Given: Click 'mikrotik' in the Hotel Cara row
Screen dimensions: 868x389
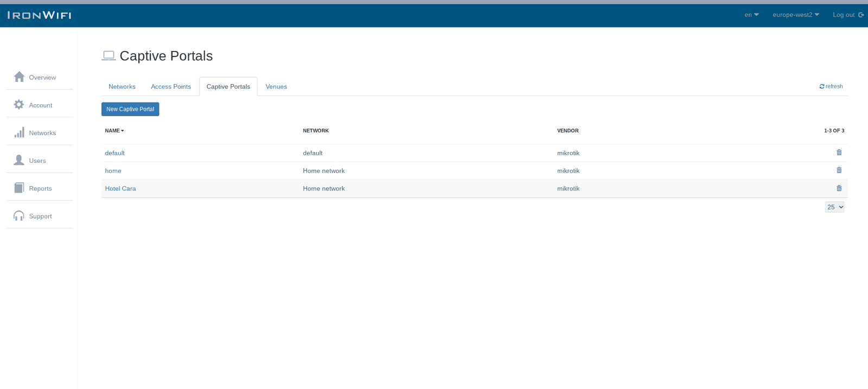Looking at the screenshot, I should click(x=568, y=189).
